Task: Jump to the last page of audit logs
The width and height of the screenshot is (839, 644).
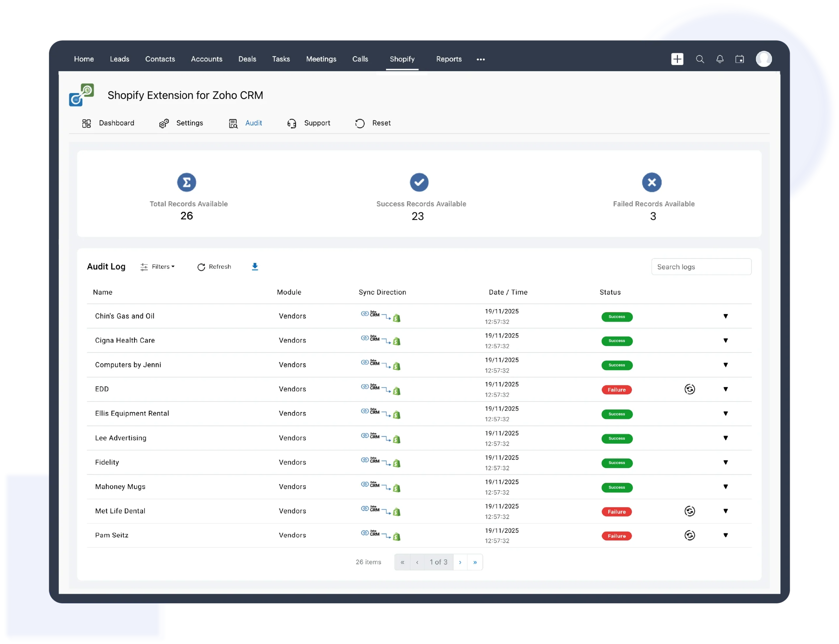Action: click(x=475, y=562)
